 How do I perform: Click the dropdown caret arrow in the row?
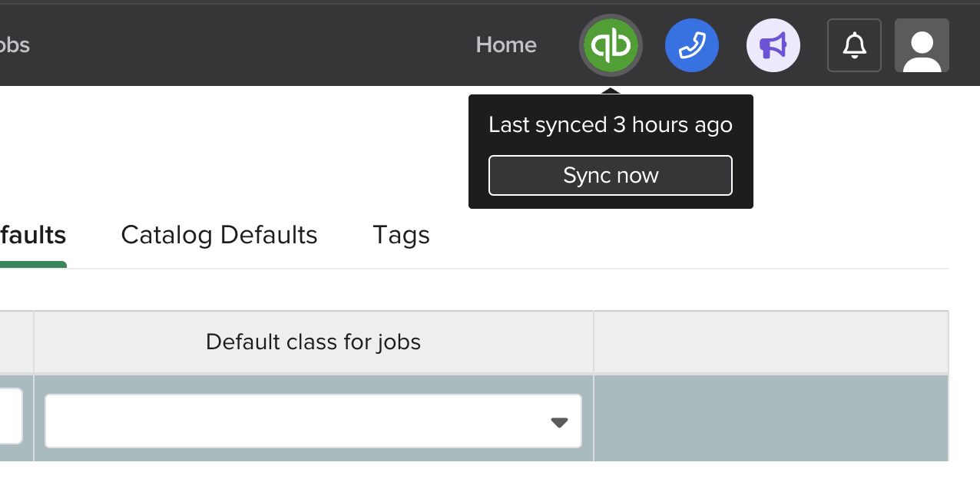(x=560, y=422)
